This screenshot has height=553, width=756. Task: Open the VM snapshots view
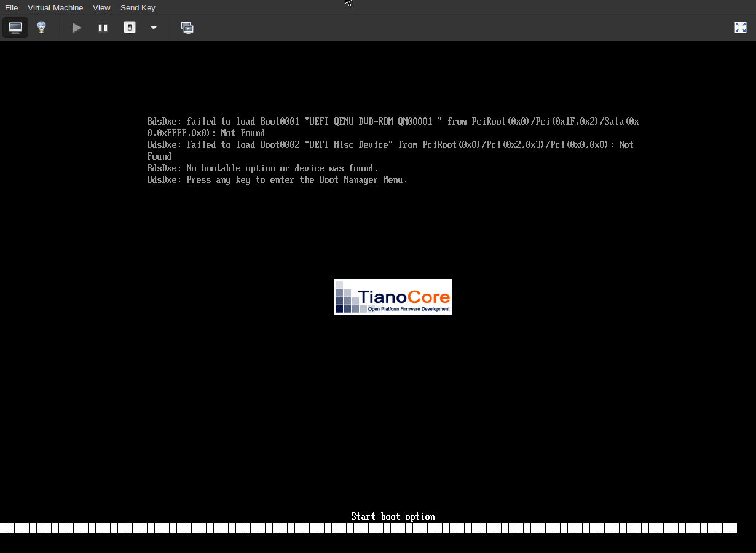coord(187,28)
